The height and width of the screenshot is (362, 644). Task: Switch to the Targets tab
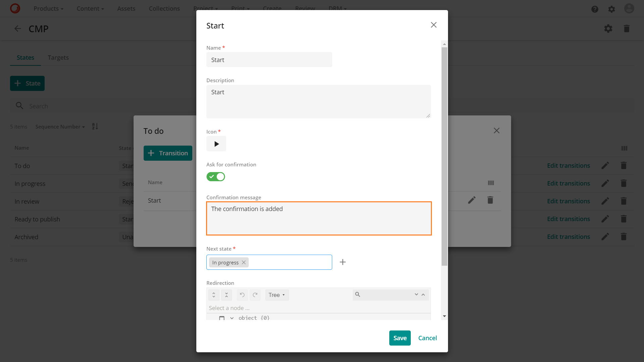(58, 57)
